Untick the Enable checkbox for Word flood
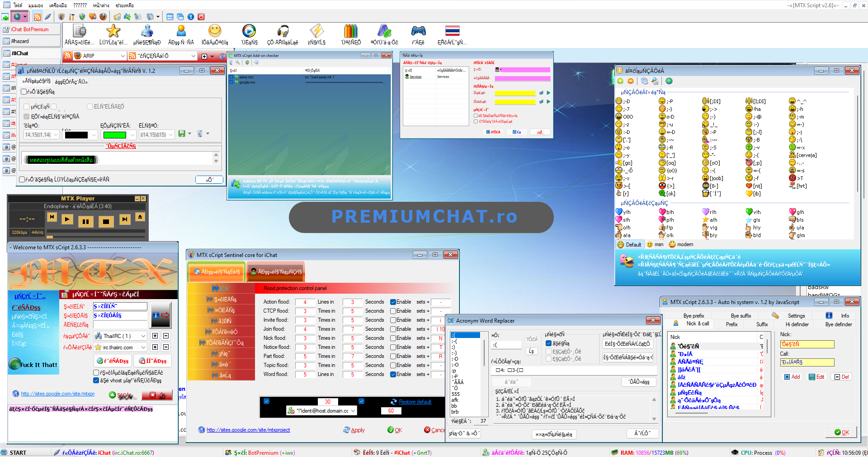This screenshot has height=457, width=868. tap(393, 375)
